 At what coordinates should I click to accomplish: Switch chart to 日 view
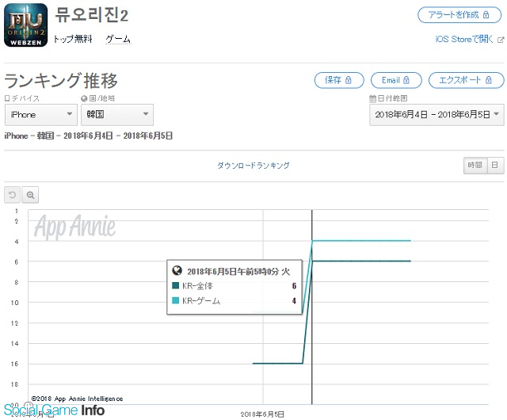click(x=495, y=165)
